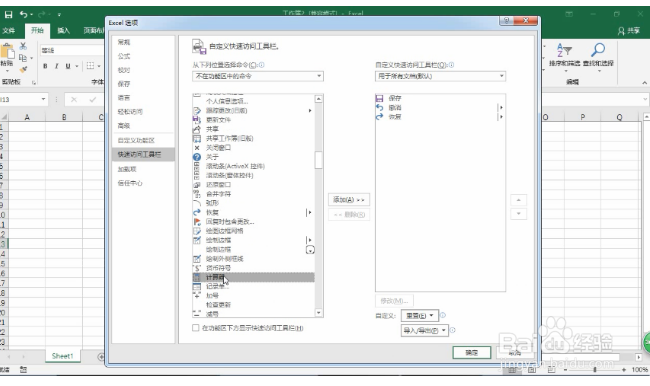
Task: Select 保存 in the toolbar list
Action: pos(439,98)
